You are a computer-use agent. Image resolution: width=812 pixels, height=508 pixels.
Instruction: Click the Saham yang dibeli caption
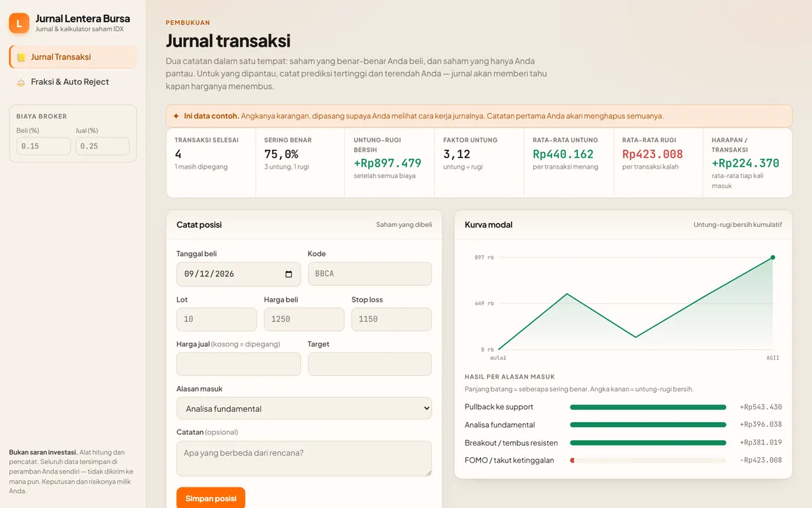(x=404, y=225)
